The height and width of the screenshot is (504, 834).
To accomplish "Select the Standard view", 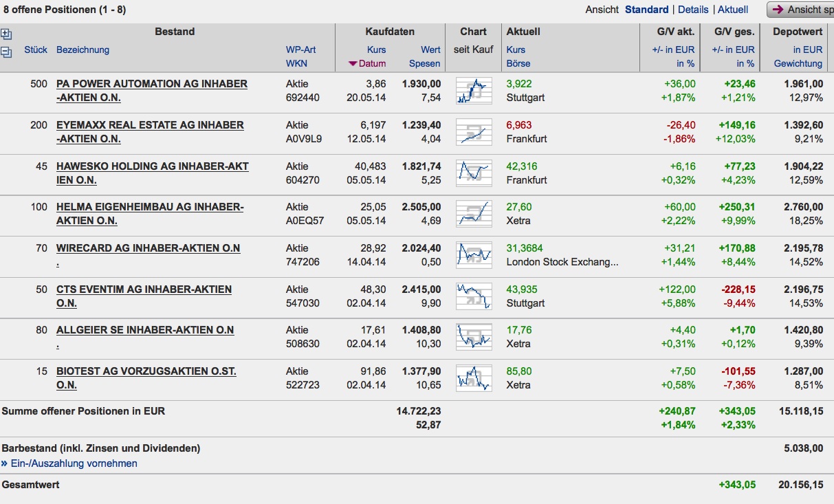I will [646, 10].
